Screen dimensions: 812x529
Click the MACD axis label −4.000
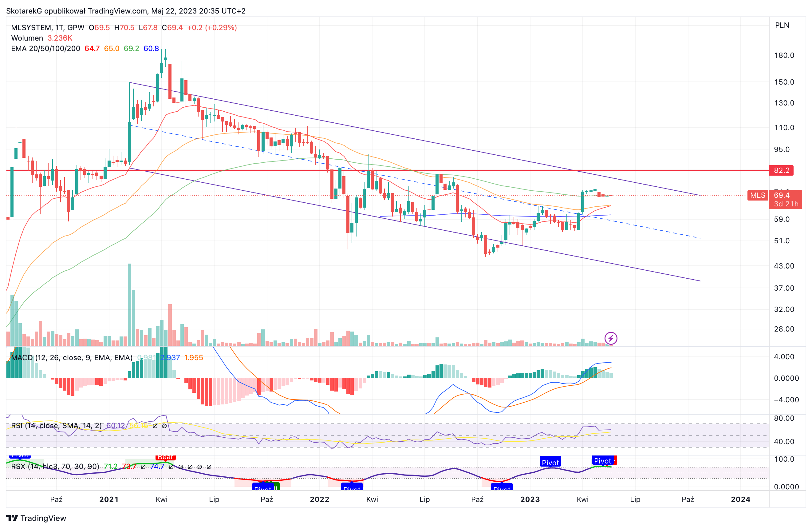coord(786,400)
